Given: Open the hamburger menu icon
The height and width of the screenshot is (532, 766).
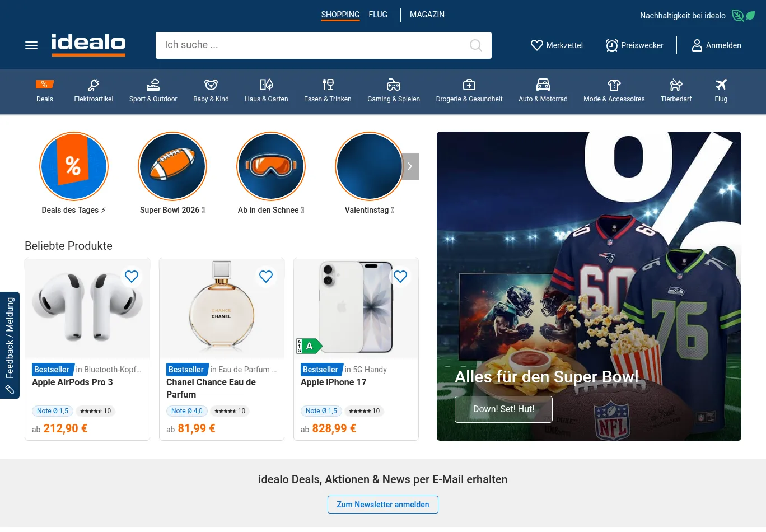Looking at the screenshot, I should pos(31,45).
